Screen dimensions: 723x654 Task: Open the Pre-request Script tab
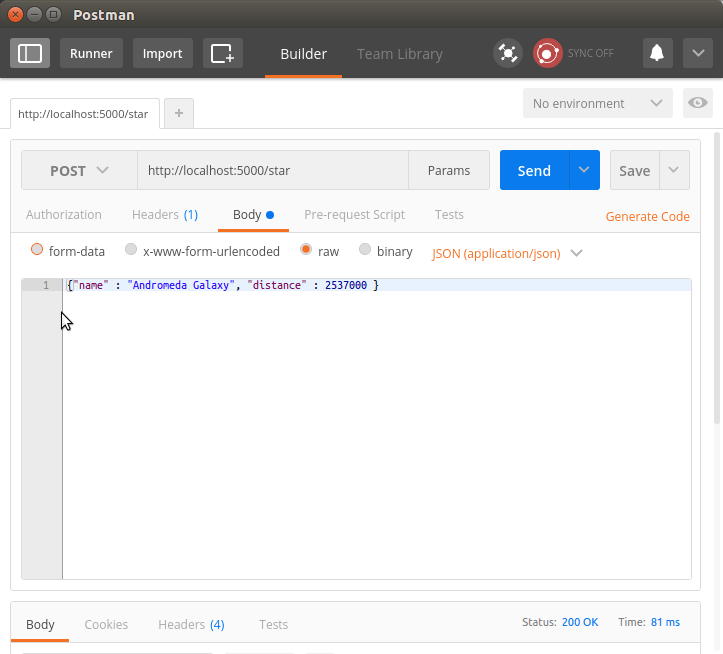tap(355, 214)
